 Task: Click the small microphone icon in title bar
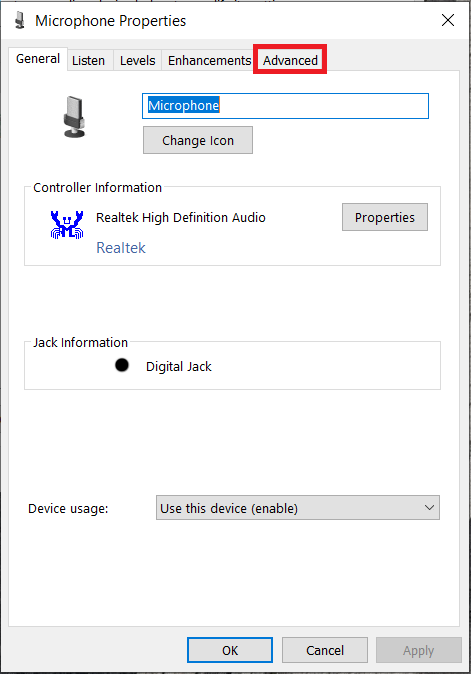pos(20,21)
